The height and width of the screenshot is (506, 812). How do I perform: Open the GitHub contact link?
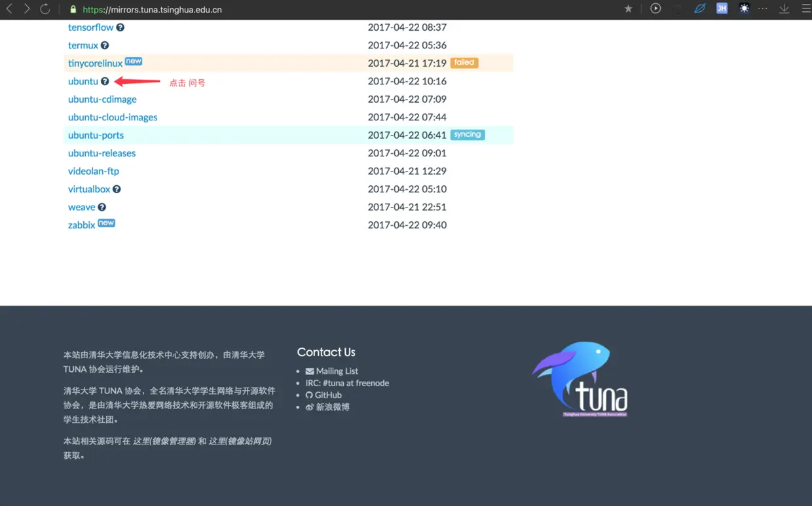pyautogui.click(x=323, y=395)
